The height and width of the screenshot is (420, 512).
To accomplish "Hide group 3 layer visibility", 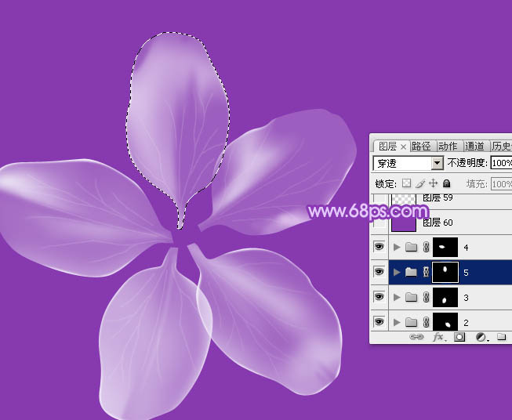I will [379, 297].
